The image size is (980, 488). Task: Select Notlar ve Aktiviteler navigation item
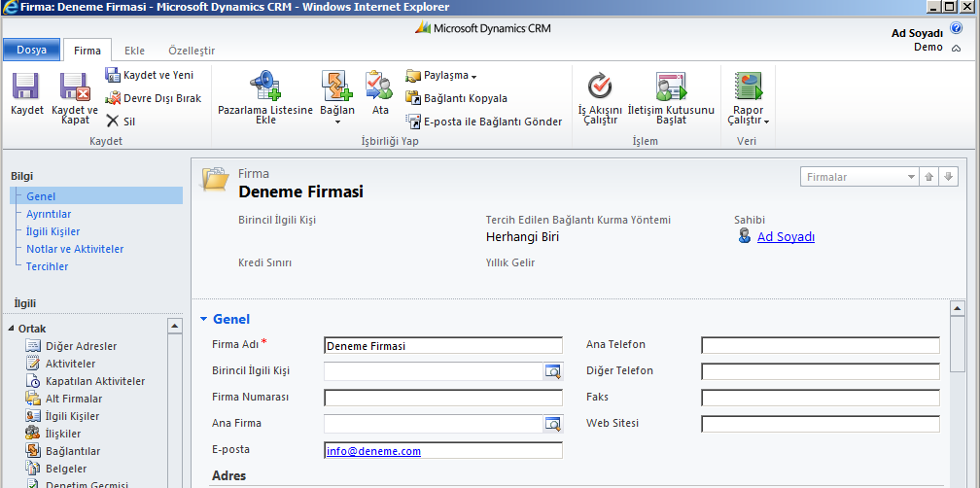[x=75, y=249]
